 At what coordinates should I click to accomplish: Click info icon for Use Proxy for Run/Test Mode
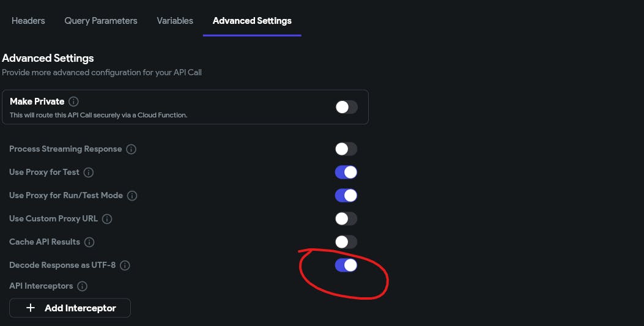pyautogui.click(x=131, y=196)
